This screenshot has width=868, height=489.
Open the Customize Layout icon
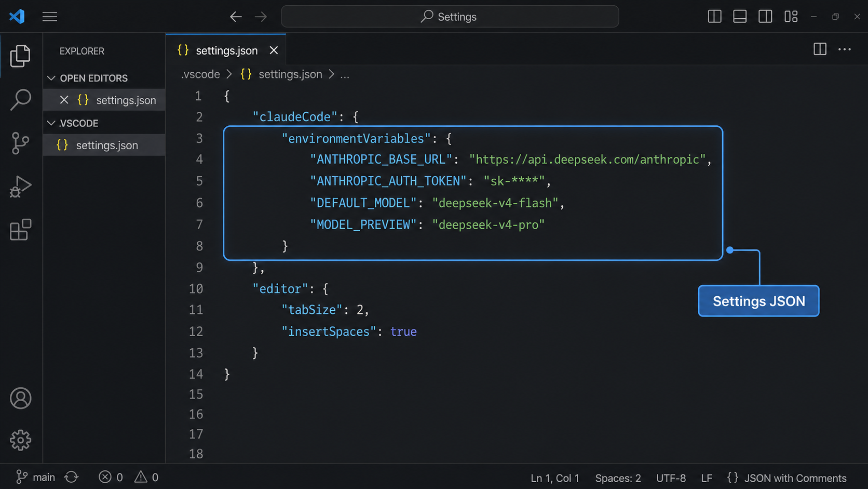pyautogui.click(x=791, y=17)
